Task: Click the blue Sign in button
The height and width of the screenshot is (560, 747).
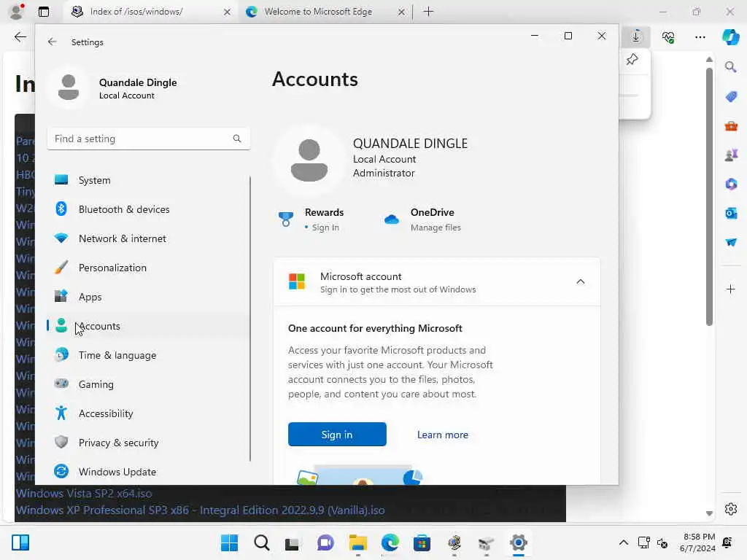Action: (x=337, y=435)
